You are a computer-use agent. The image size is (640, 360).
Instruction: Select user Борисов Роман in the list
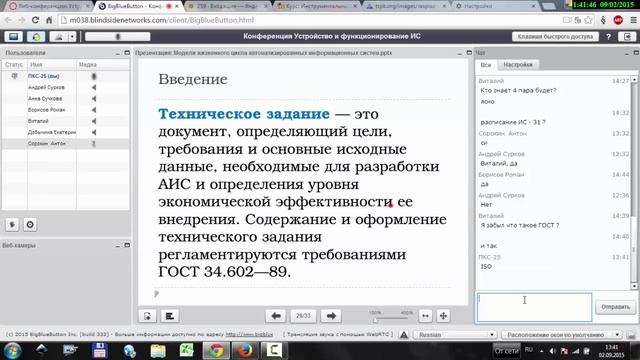pyautogui.click(x=46, y=110)
